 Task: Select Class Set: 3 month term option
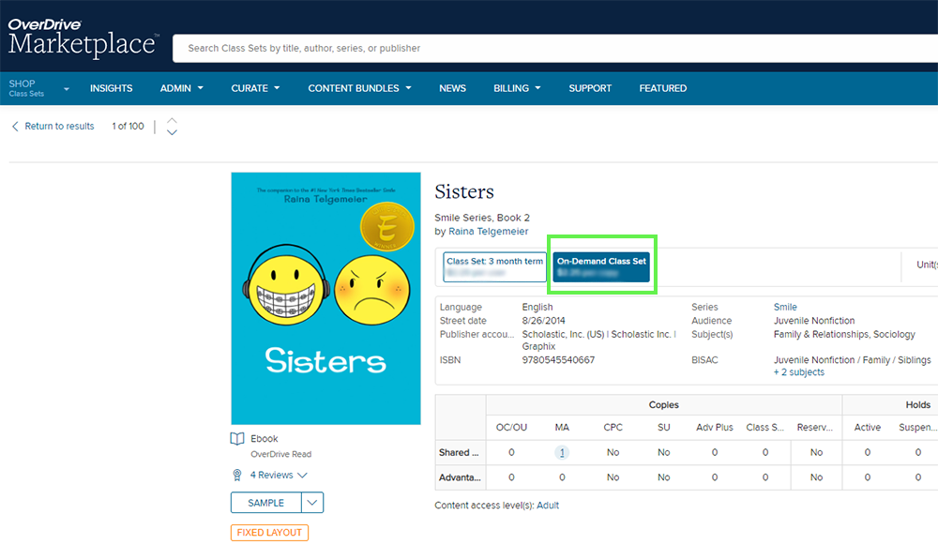[x=494, y=266]
